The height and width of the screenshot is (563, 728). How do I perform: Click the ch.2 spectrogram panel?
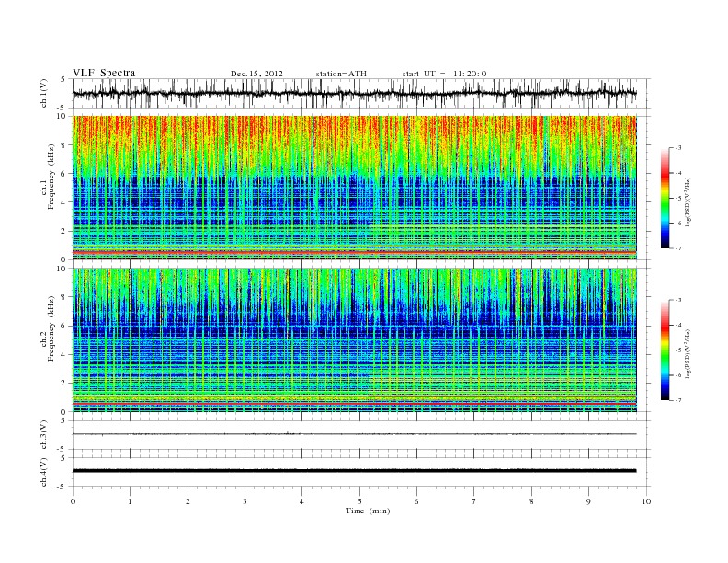pyautogui.click(x=354, y=340)
